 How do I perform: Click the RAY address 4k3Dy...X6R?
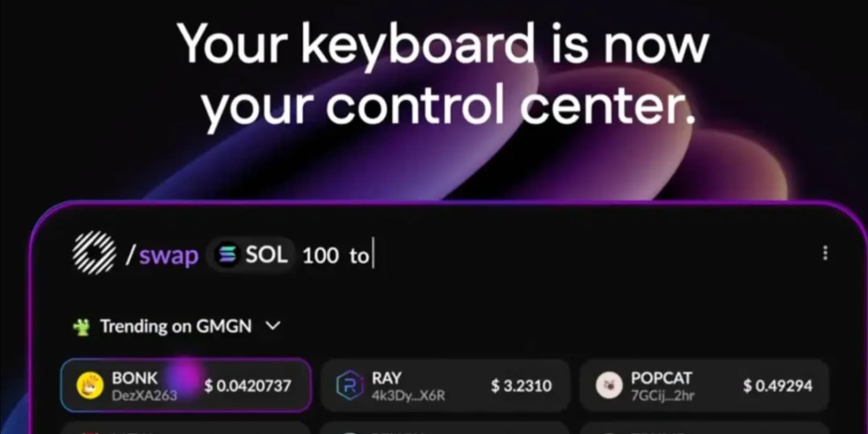pyautogui.click(x=408, y=395)
